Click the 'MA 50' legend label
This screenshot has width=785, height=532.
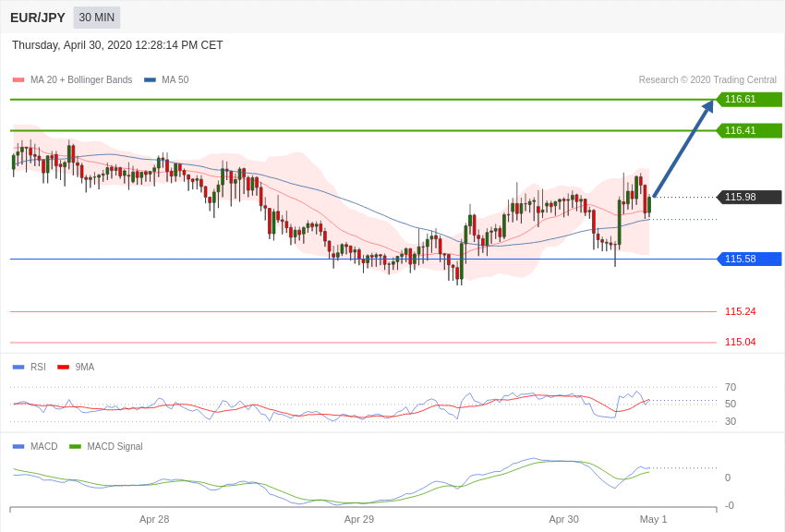(x=175, y=79)
